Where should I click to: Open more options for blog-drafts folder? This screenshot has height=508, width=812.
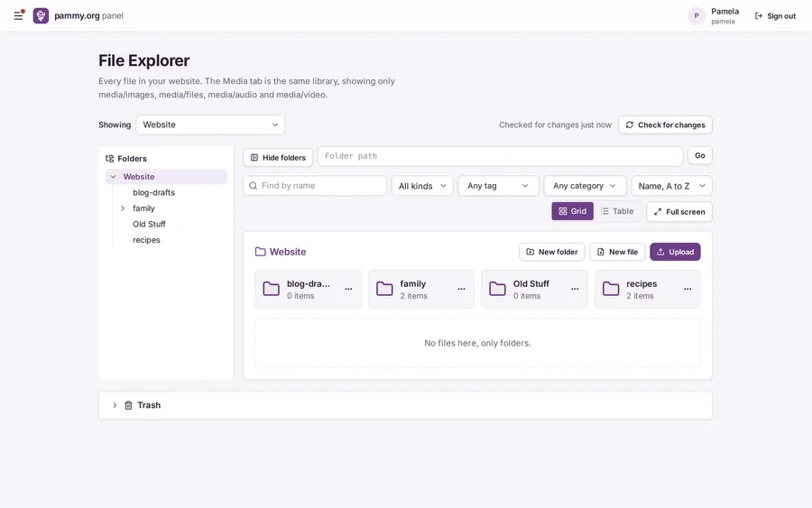348,289
